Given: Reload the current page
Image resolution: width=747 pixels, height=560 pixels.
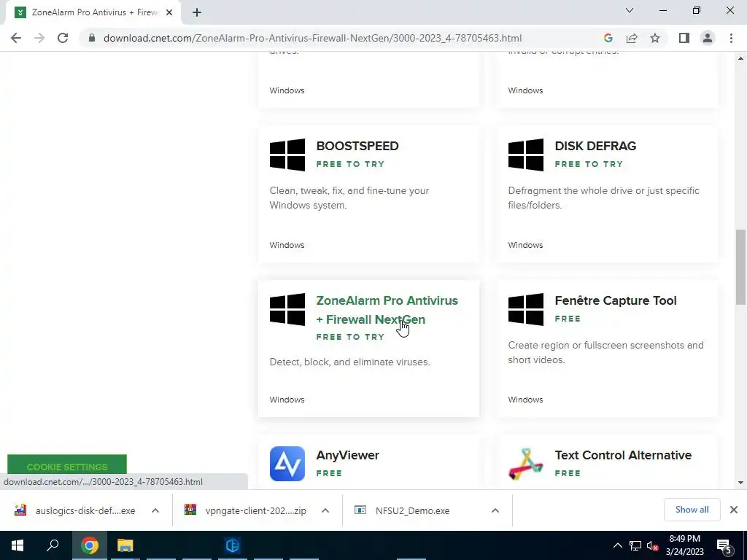Looking at the screenshot, I should pos(63,38).
